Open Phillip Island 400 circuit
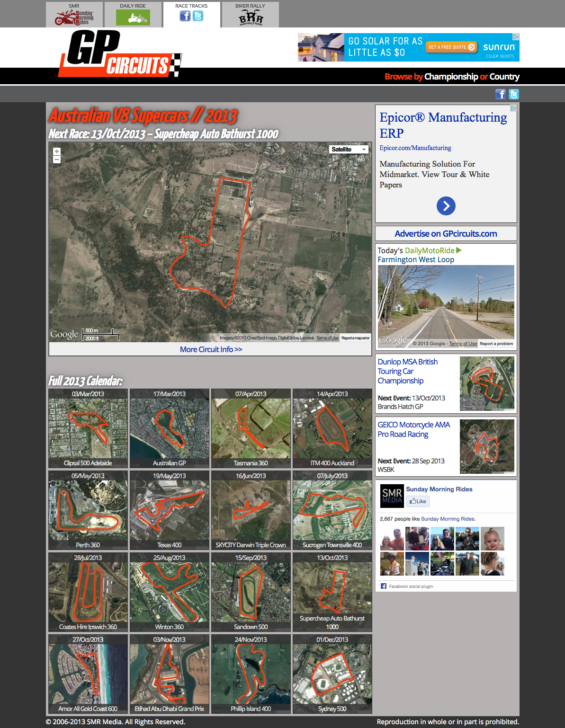Screen dimensions: 565x728 coord(251,674)
